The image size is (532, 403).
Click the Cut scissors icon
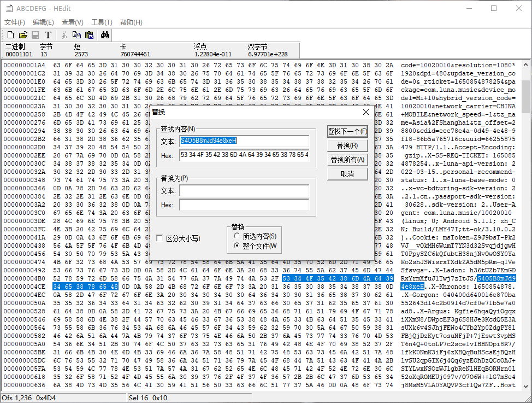coord(63,34)
